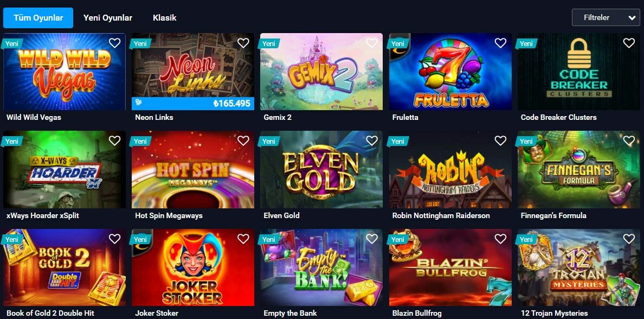Favorite 12 Trojan Mysteries with heart
The width and height of the screenshot is (644, 319).
629,238
